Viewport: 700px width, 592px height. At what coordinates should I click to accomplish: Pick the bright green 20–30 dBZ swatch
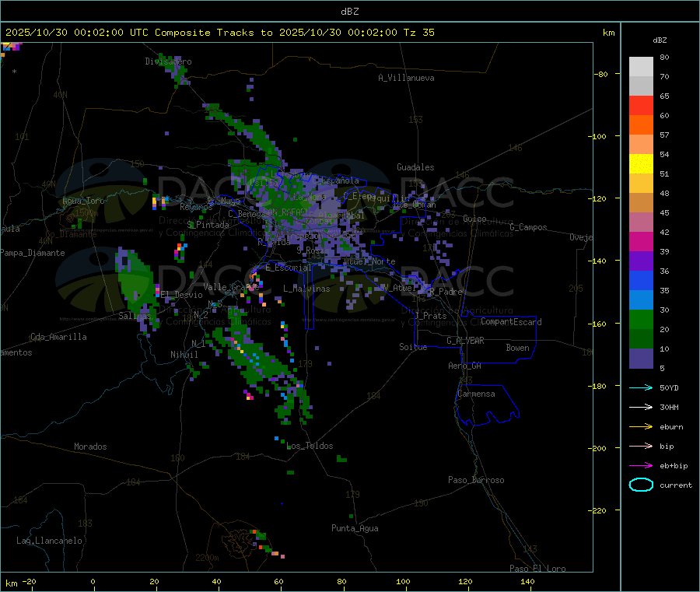coord(641,320)
